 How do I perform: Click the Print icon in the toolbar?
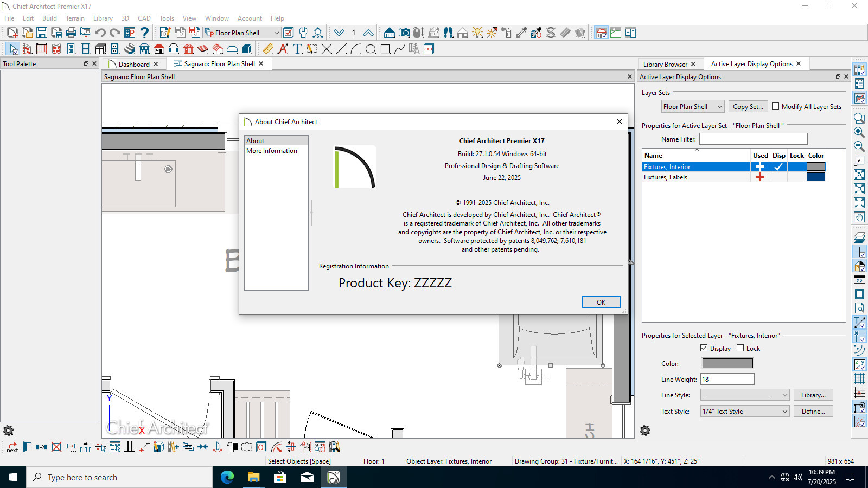pos(71,33)
